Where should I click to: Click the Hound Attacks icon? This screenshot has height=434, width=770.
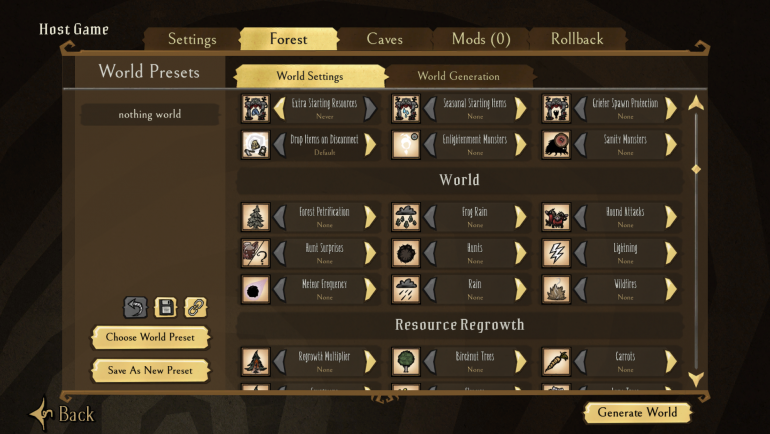coord(556,217)
